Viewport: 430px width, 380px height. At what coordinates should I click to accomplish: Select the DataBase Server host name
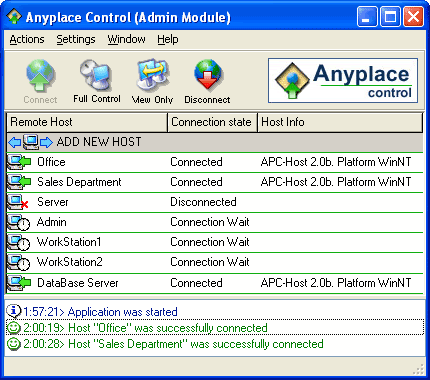pyautogui.click(x=78, y=283)
